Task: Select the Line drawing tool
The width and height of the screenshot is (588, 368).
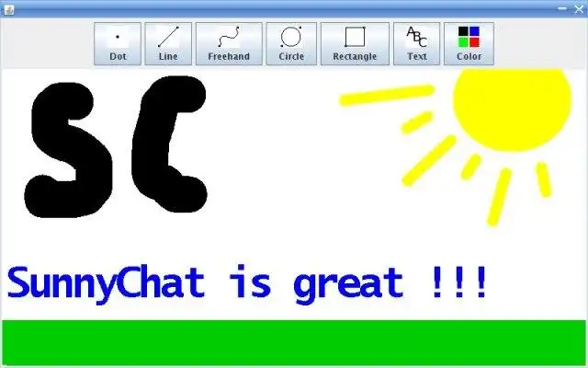Action: coord(168,43)
